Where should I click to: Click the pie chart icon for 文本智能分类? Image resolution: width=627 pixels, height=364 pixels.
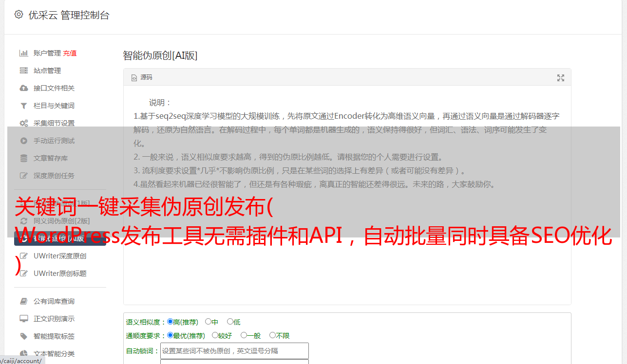pyautogui.click(x=23, y=354)
